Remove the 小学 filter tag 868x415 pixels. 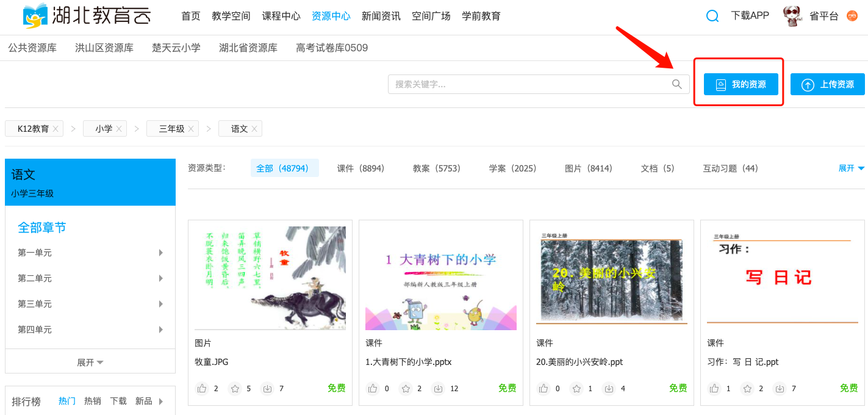pos(119,129)
